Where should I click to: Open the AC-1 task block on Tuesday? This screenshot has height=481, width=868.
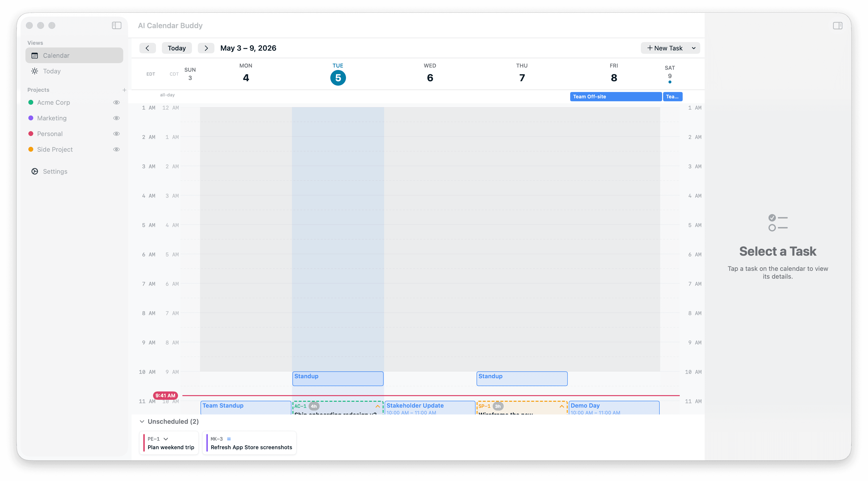tap(338, 408)
